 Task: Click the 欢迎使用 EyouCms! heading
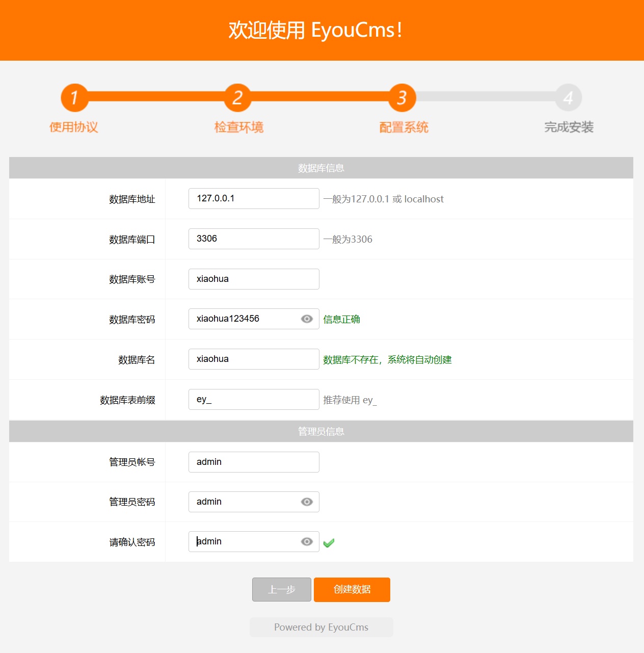click(316, 30)
